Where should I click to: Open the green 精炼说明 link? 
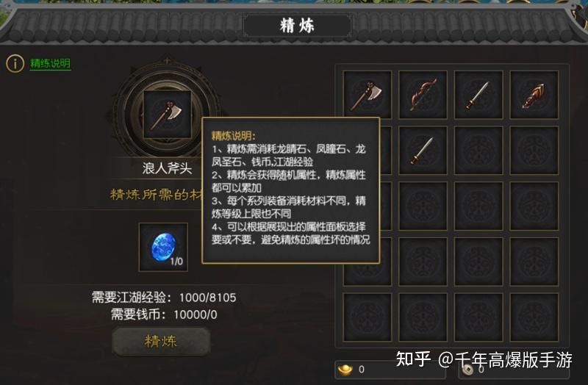[50, 63]
